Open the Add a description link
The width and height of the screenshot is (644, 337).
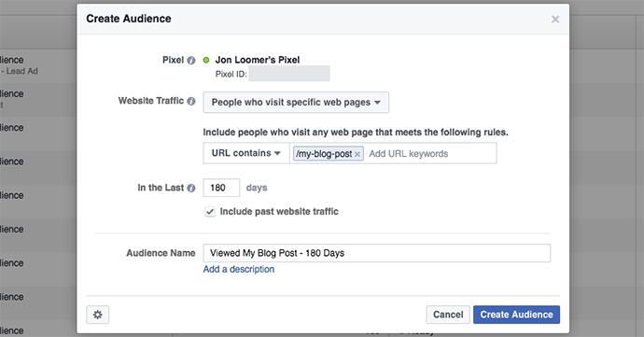coord(239,269)
